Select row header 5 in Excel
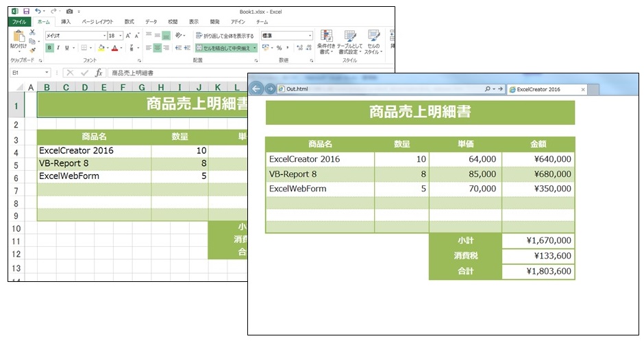644x343 pixels. pos(16,165)
